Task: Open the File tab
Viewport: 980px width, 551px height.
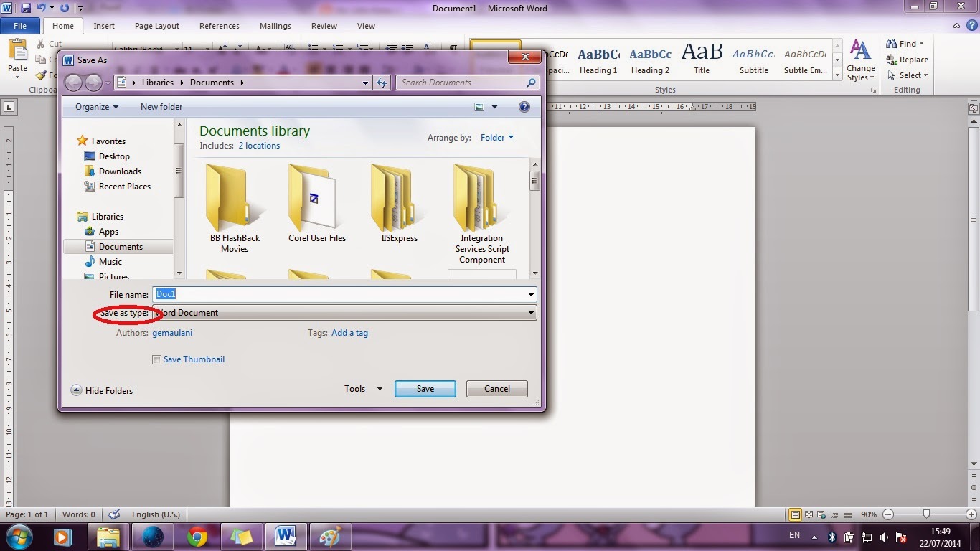Action: click(x=20, y=26)
